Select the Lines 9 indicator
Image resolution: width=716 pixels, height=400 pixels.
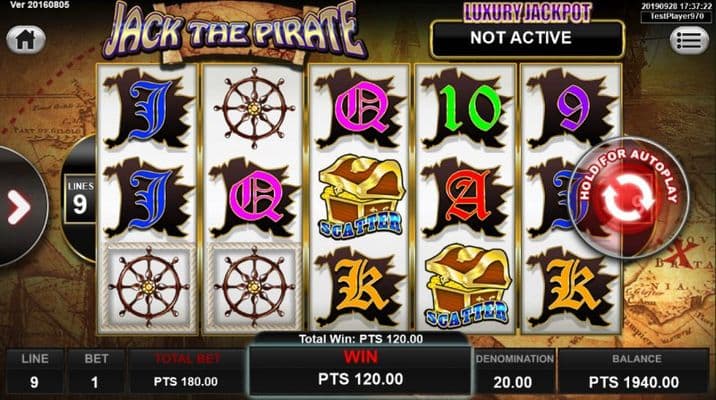click(x=80, y=199)
